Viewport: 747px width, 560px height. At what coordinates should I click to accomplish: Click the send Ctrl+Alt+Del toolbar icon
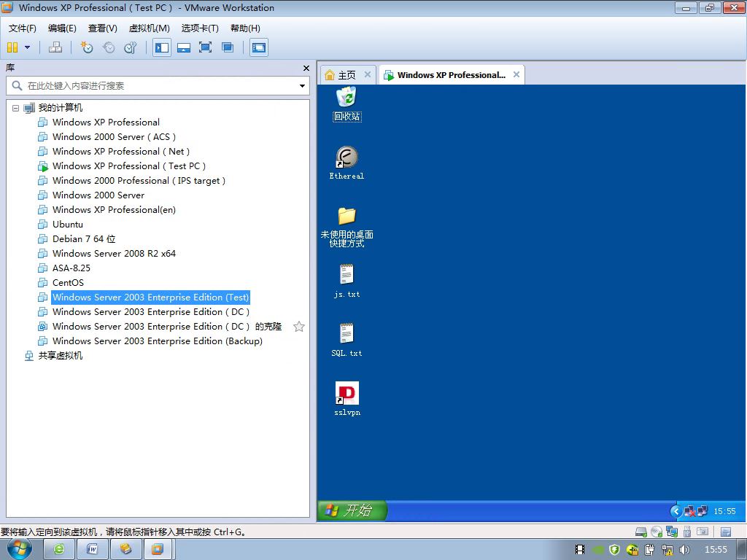(55, 47)
